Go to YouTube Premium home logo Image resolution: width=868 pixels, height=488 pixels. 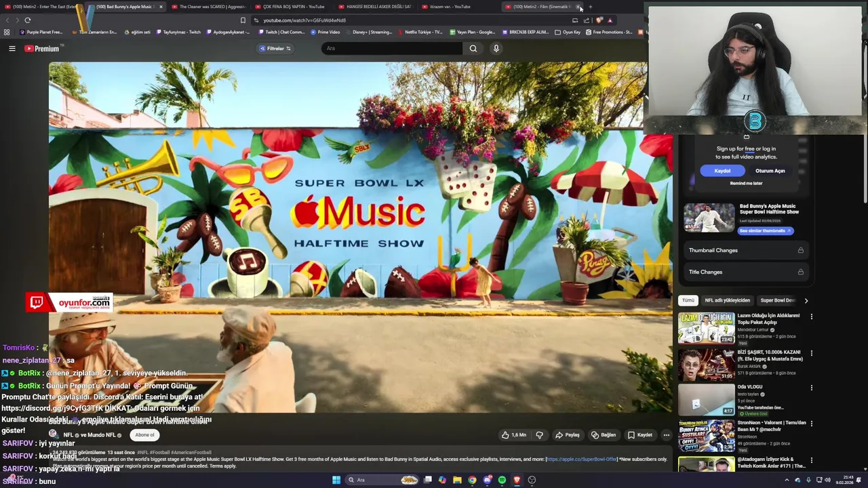click(x=43, y=48)
